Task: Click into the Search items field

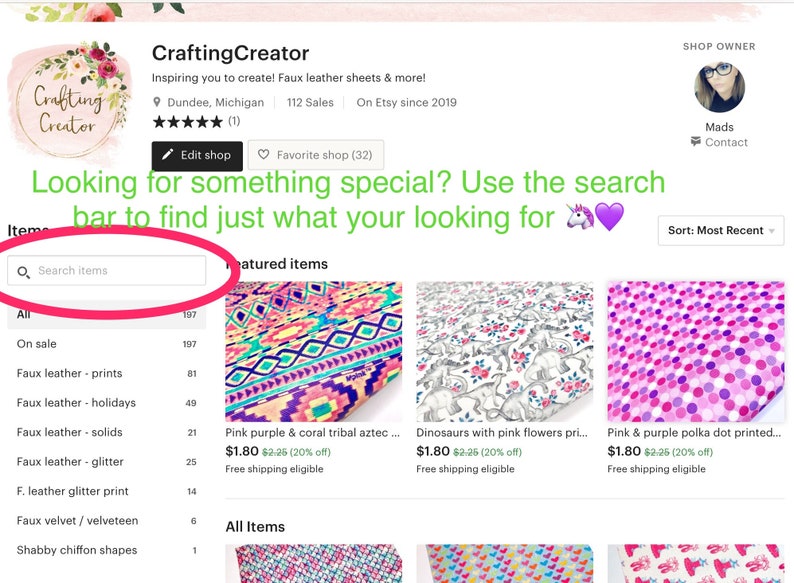Action: tap(106, 270)
